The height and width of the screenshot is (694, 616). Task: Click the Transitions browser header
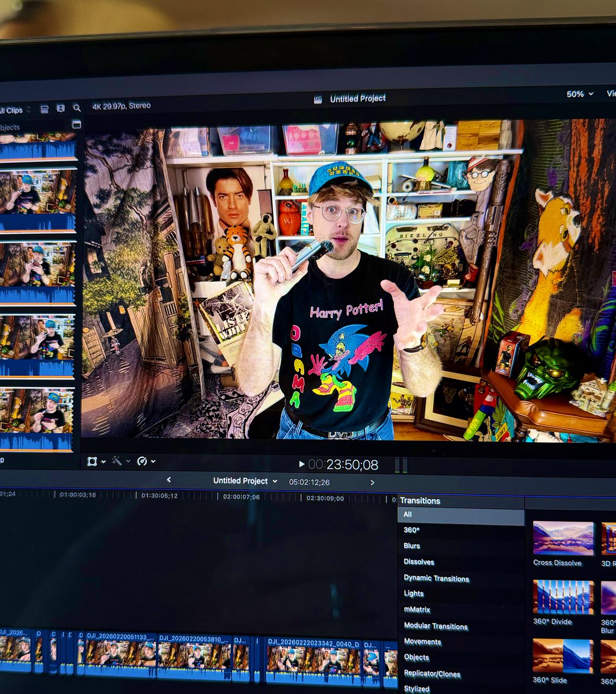click(x=420, y=501)
